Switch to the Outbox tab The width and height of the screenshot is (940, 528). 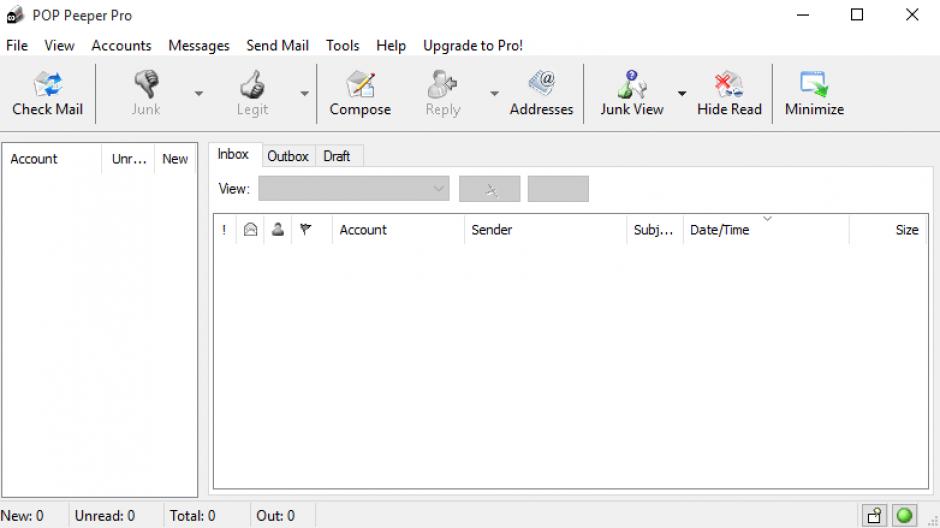click(x=288, y=156)
